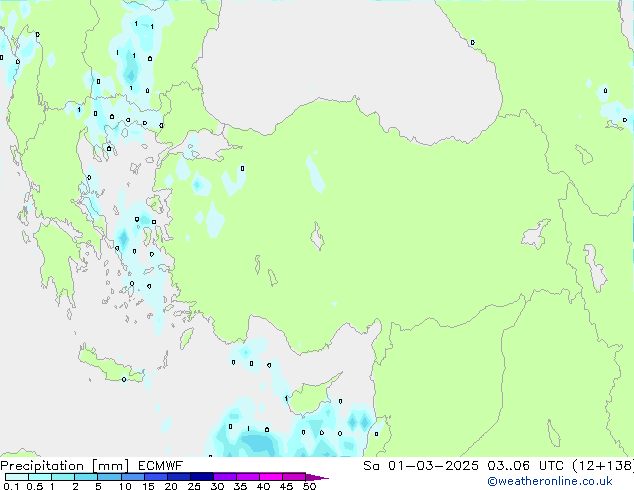Pick the 1–2 mm legend swatch
The width and height of the screenshot is (634, 490).
point(63,477)
